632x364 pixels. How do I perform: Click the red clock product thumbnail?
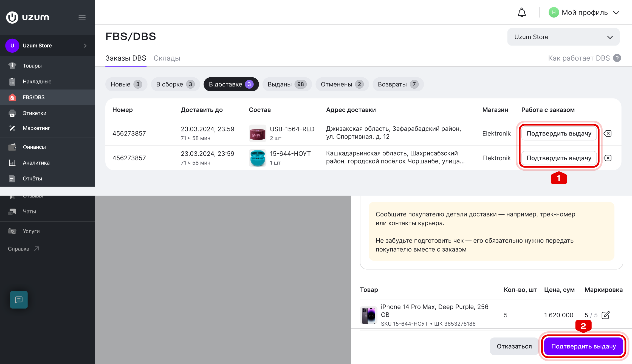point(257,134)
